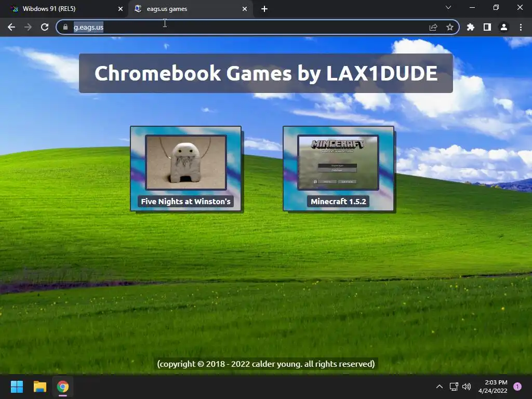This screenshot has width=532, height=399.
Task: Open a new browser tab
Action: [264, 9]
